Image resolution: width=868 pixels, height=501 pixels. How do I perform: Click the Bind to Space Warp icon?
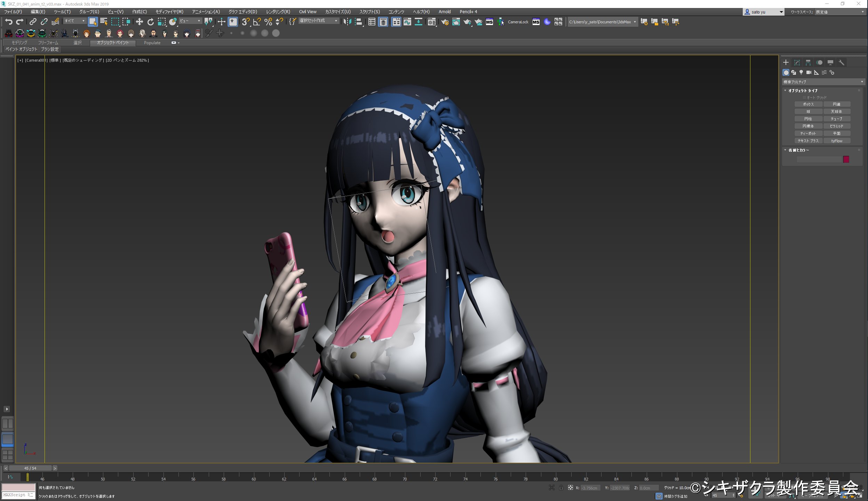pos(55,22)
